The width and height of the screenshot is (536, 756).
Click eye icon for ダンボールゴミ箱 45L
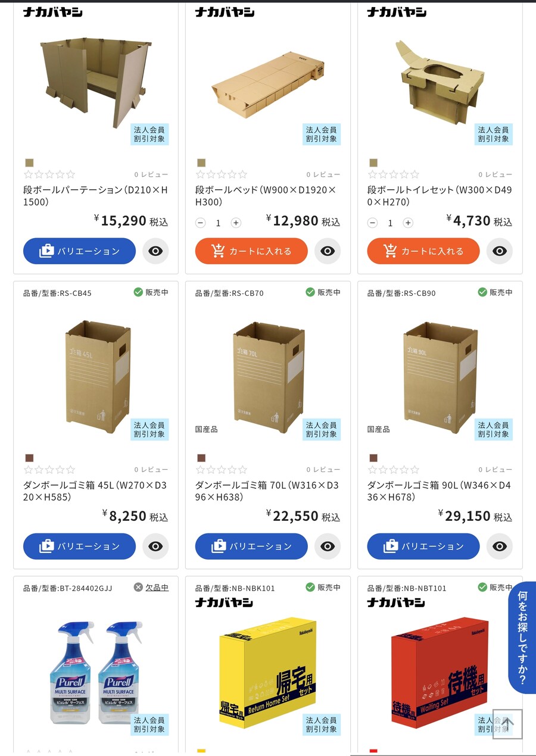155,546
